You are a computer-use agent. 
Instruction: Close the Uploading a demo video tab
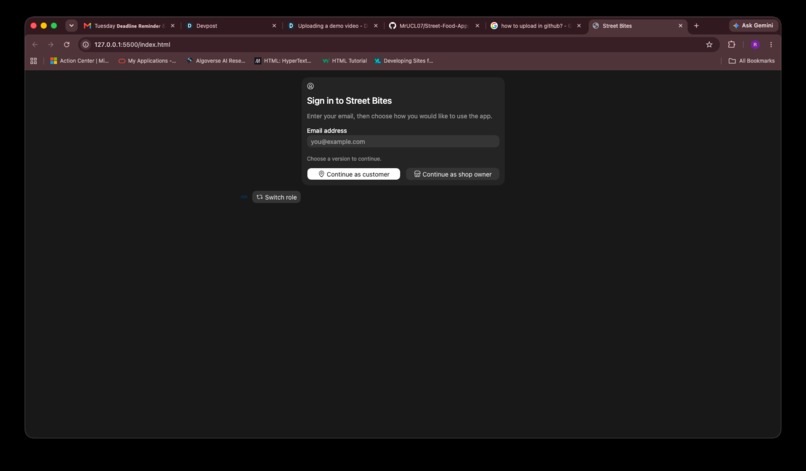pyautogui.click(x=376, y=26)
